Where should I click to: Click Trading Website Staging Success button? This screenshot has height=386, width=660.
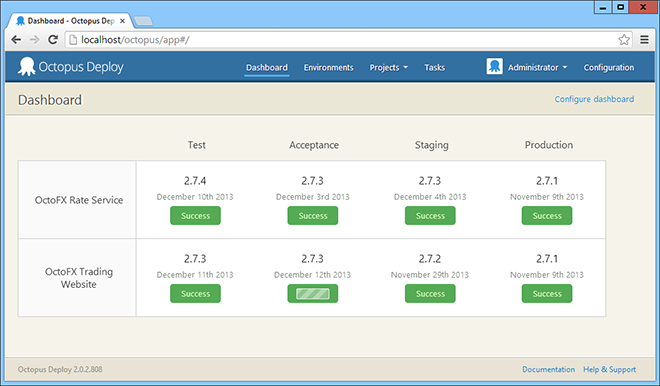pyautogui.click(x=430, y=293)
